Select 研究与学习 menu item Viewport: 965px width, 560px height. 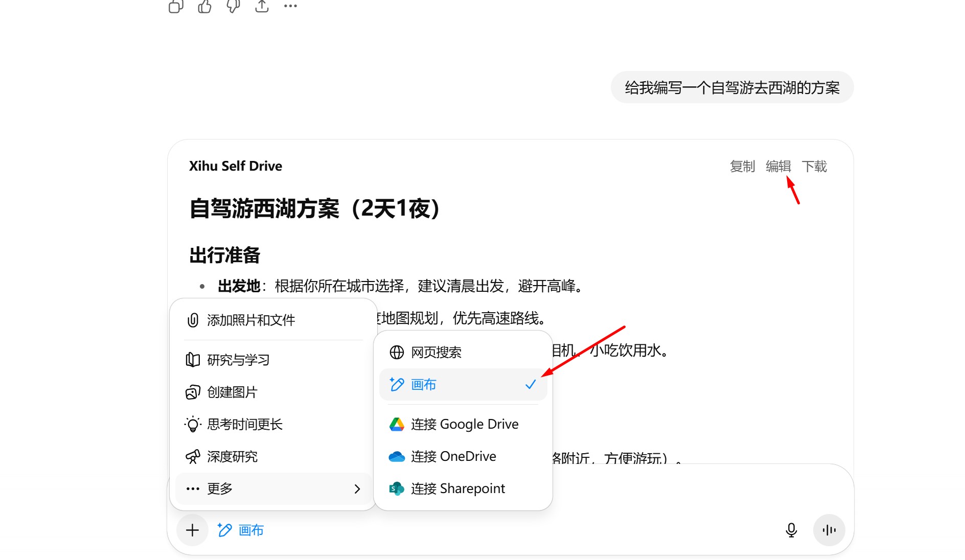(x=273, y=360)
